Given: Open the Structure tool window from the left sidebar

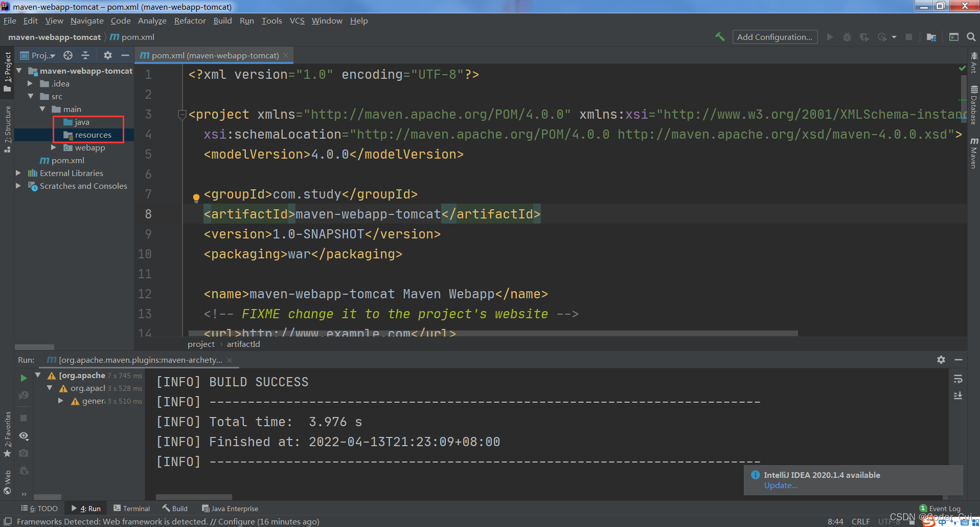Looking at the screenshot, I should (x=7, y=129).
